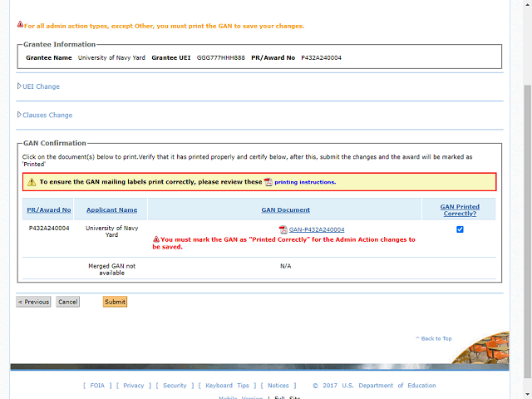Viewport: 532px width, 399px height.
Task: Click the red alert icon before Printed Correctly message
Action: click(156, 239)
